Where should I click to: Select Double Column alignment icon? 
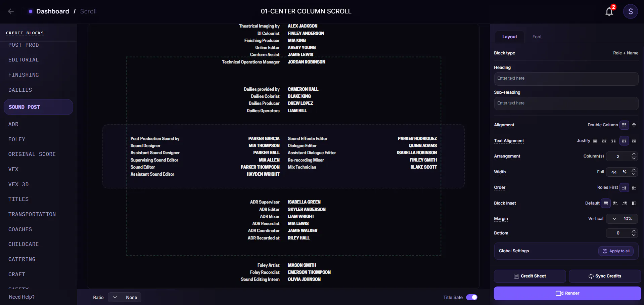click(x=624, y=125)
